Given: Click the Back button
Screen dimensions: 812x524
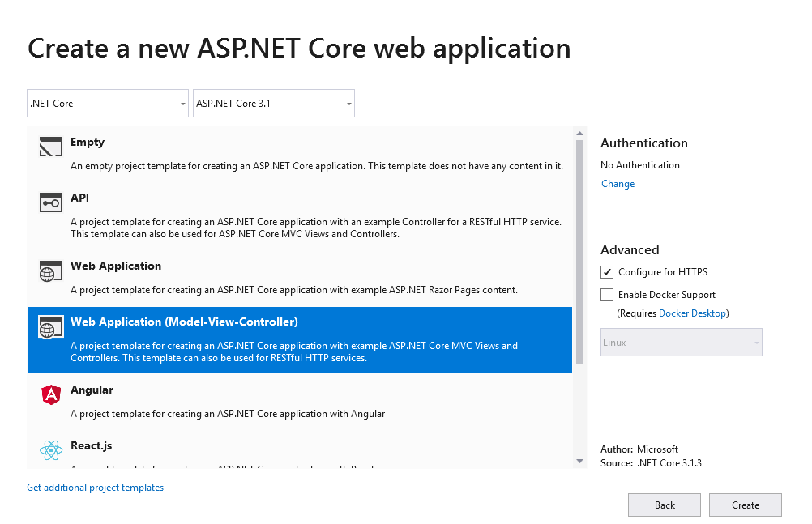Looking at the screenshot, I should [x=665, y=505].
